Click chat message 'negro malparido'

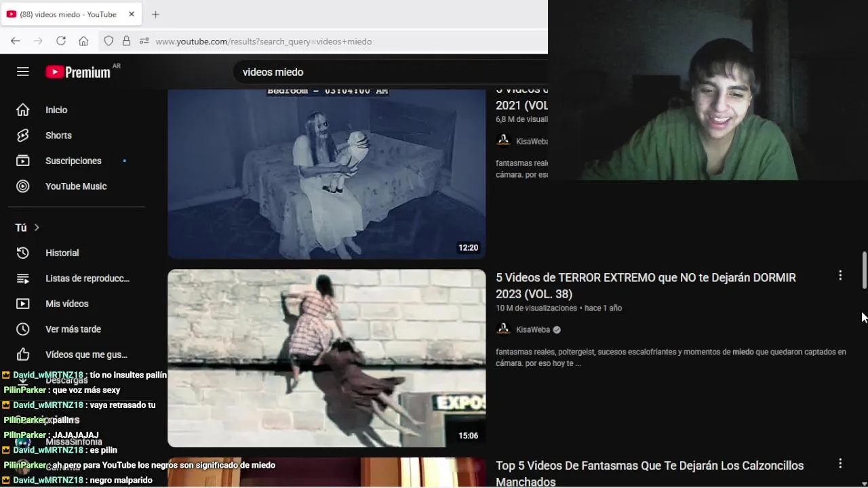pos(121,481)
